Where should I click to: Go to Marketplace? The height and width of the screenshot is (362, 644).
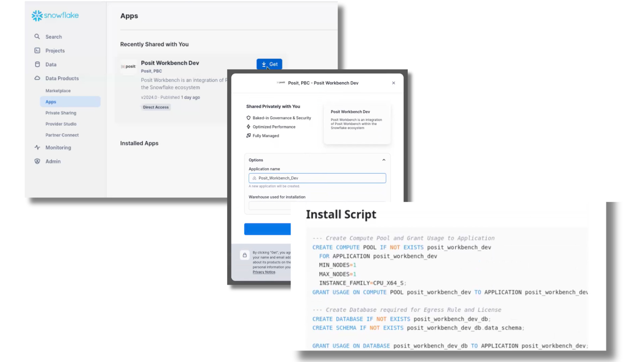pyautogui.click(x=58, y=90)
